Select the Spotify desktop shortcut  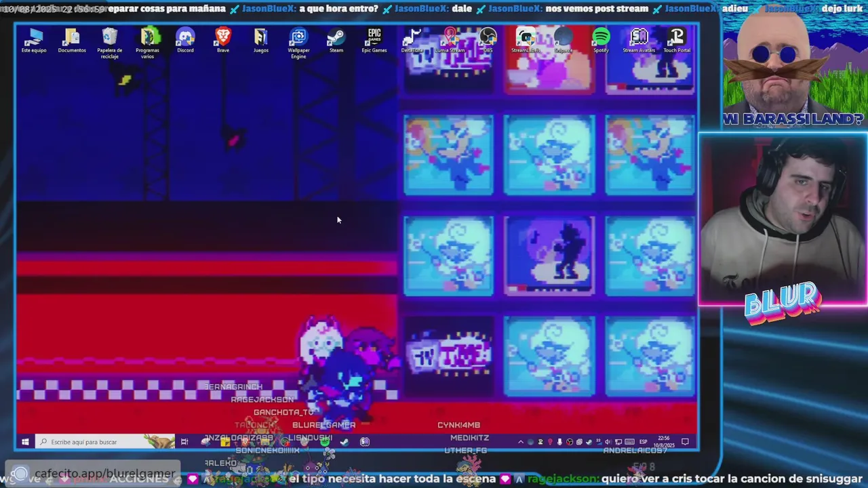[601, 41]
